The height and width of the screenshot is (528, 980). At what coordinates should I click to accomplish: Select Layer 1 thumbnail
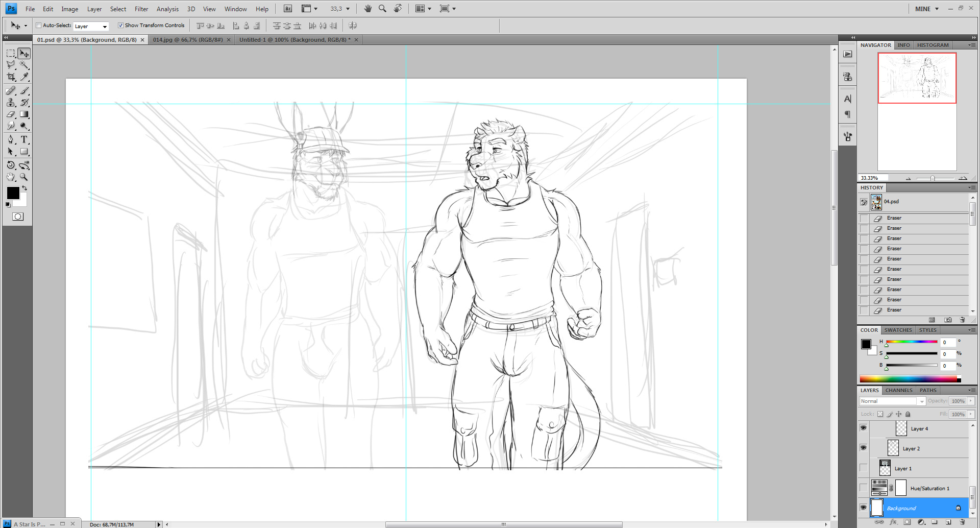pos(885,468)
